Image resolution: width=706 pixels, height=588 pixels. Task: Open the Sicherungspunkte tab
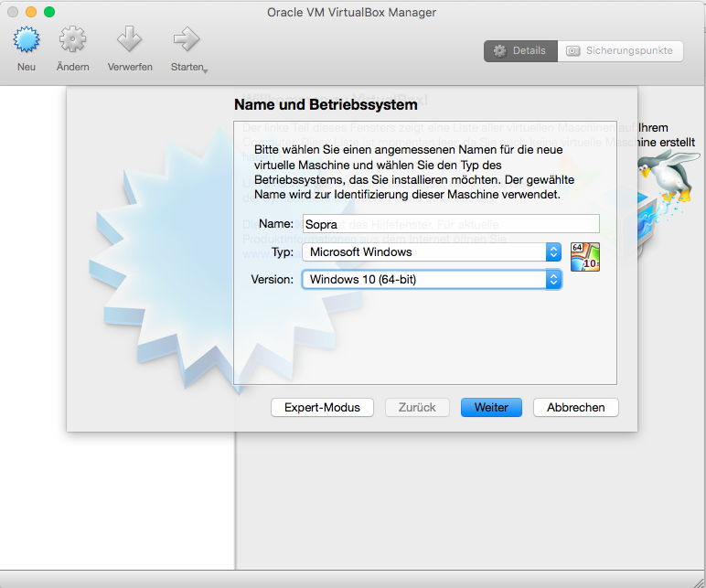click(x=620, y=51)
